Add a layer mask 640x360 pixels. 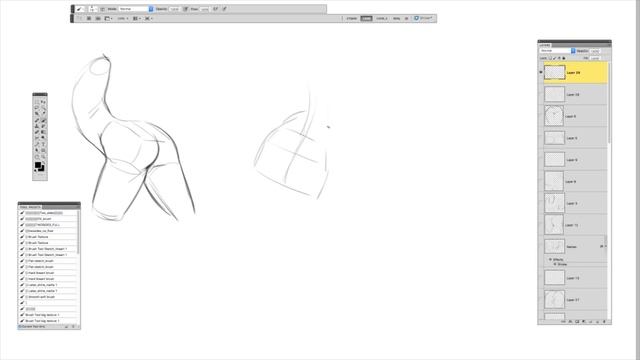(x=577, y=322)
